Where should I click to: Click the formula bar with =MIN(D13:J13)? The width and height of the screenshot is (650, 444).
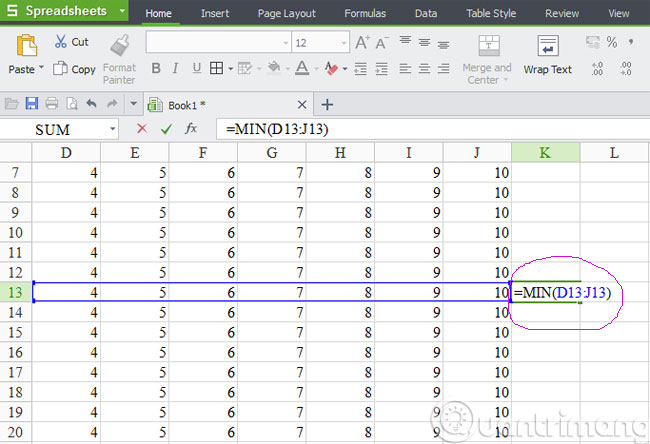coord(433,129)
